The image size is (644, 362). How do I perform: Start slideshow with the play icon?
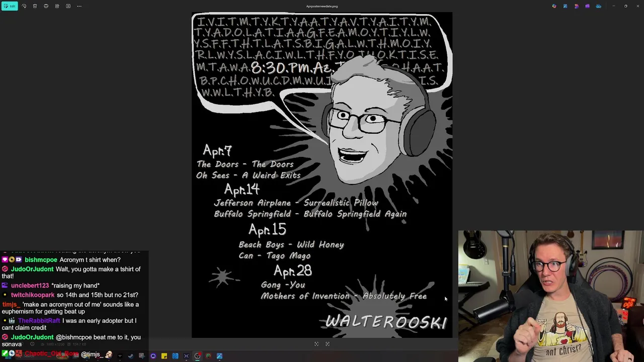pyautogui.click(x=68, y=6)
